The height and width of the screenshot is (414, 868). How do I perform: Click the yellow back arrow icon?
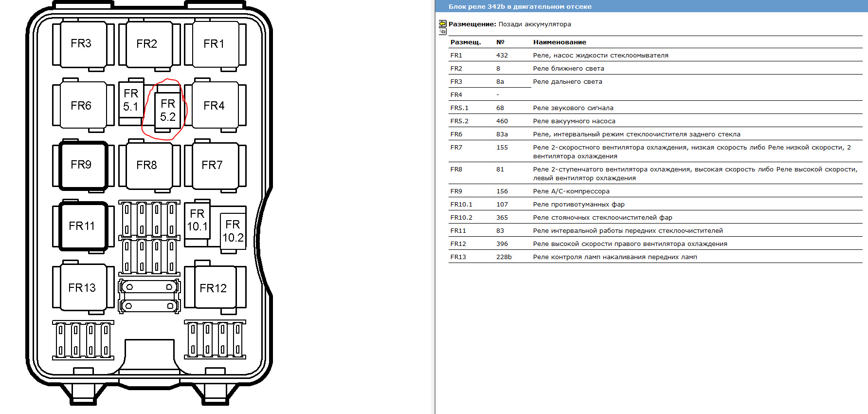(x=442, y=23)
